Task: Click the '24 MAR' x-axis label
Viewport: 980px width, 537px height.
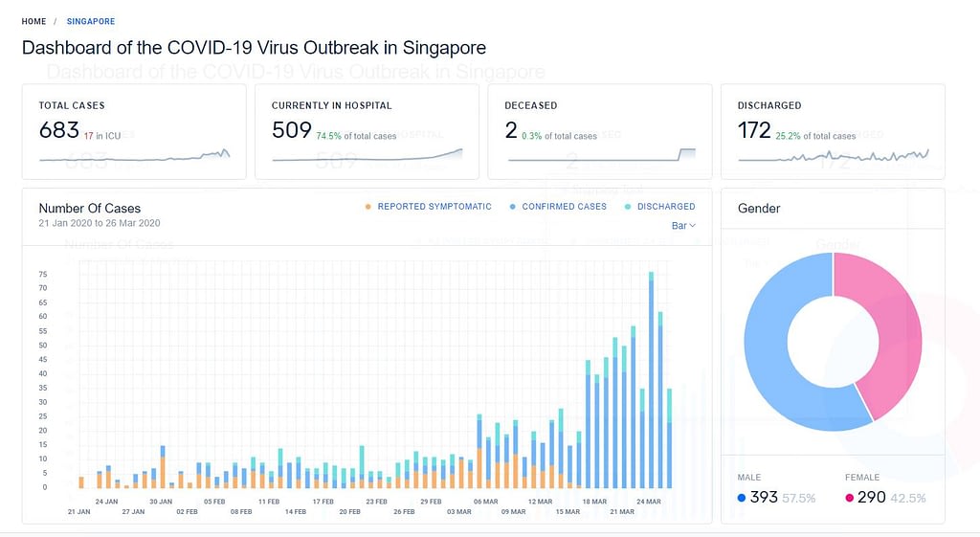Action: [x=649, y=502]
